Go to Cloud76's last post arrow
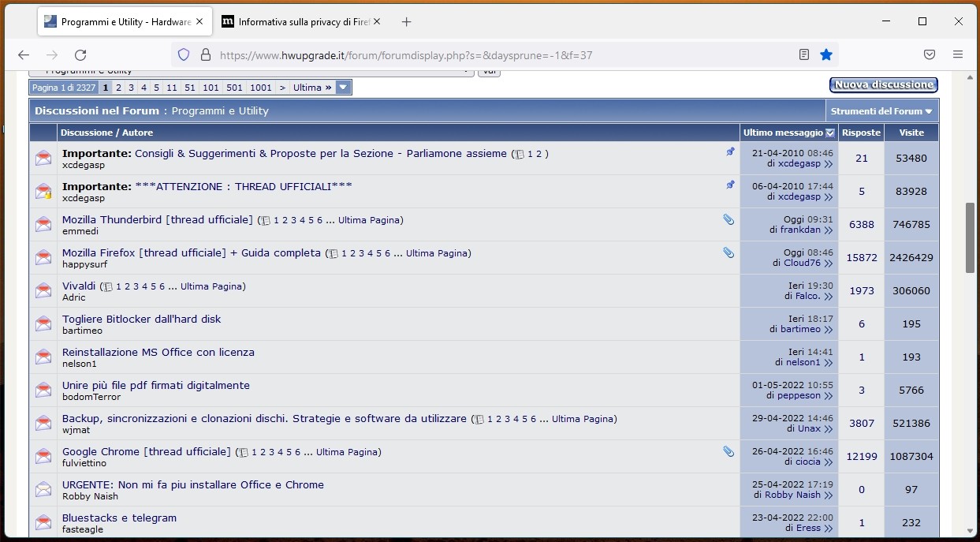The height and width of the screenshot is (542, 980). click(x=828, y=264)
